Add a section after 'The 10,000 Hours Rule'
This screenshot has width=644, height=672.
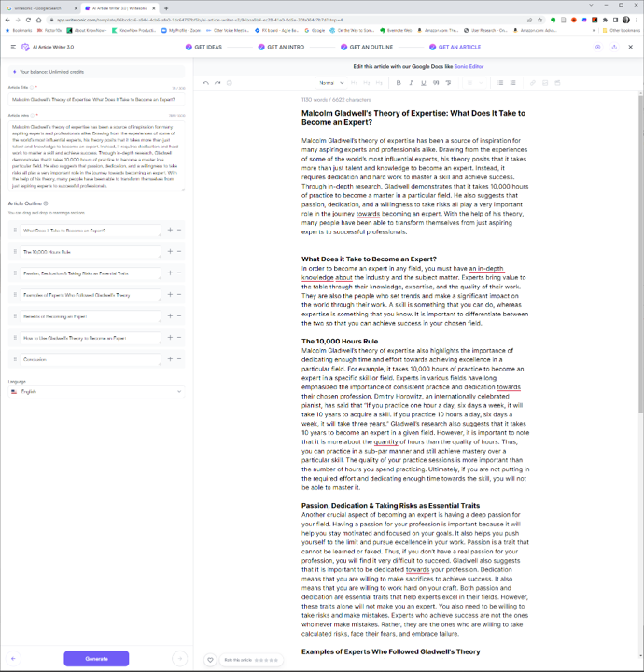click(x=170, y=252)
